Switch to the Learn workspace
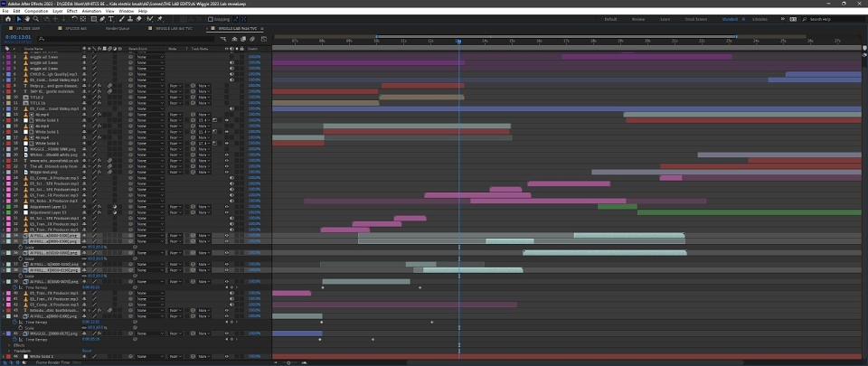 click(x=665, y=19)
